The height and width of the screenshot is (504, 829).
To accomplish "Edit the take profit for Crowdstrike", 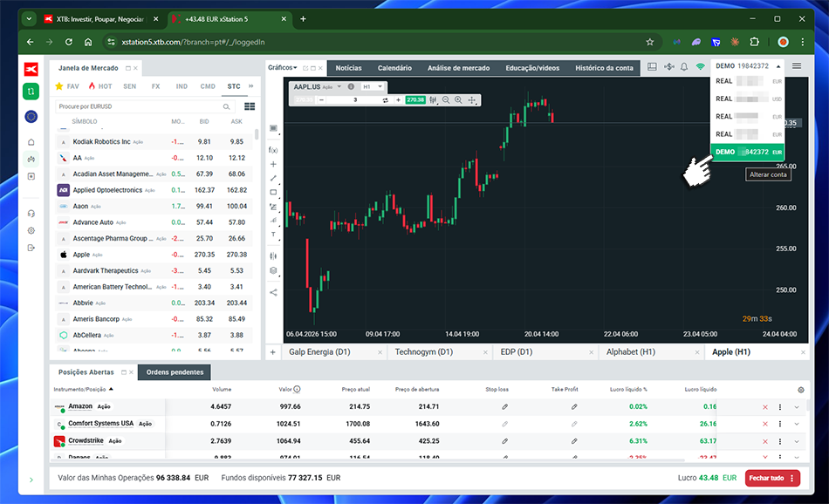I will [x=574, y=441].
